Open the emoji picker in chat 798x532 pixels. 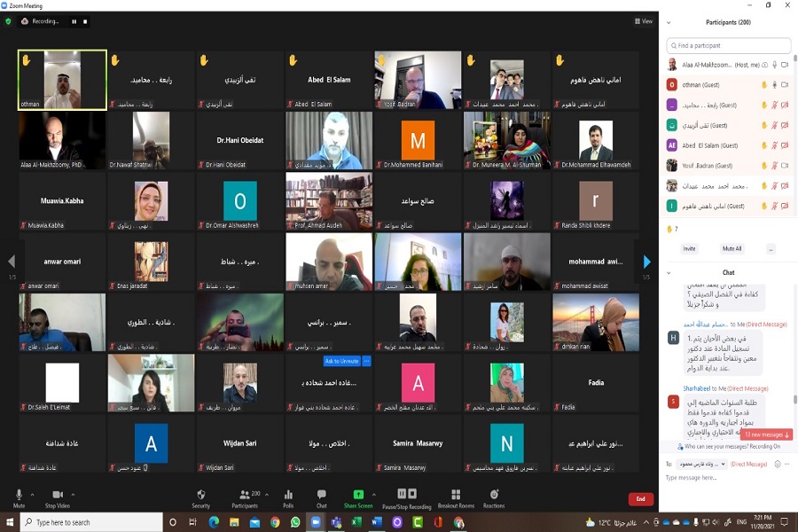778,464
